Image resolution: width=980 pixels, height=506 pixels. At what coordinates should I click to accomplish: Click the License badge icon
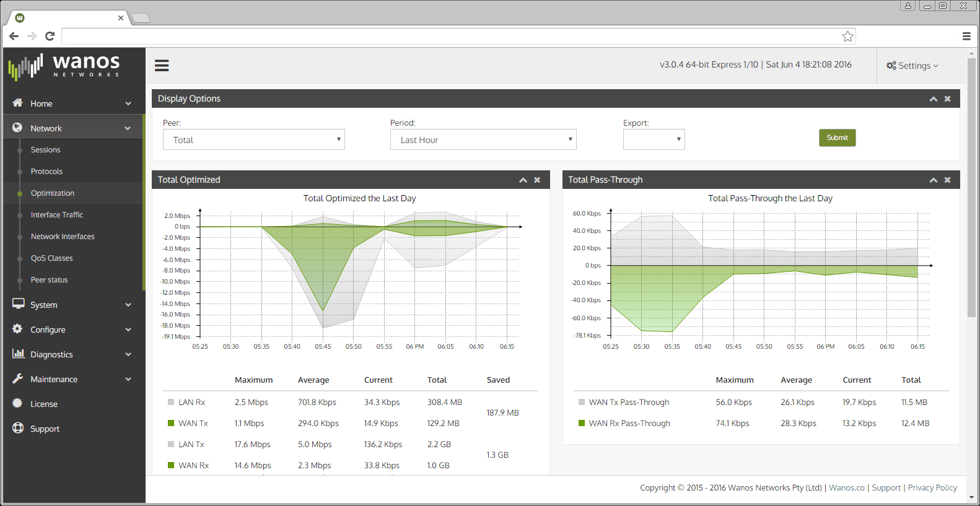coord(17,403)
